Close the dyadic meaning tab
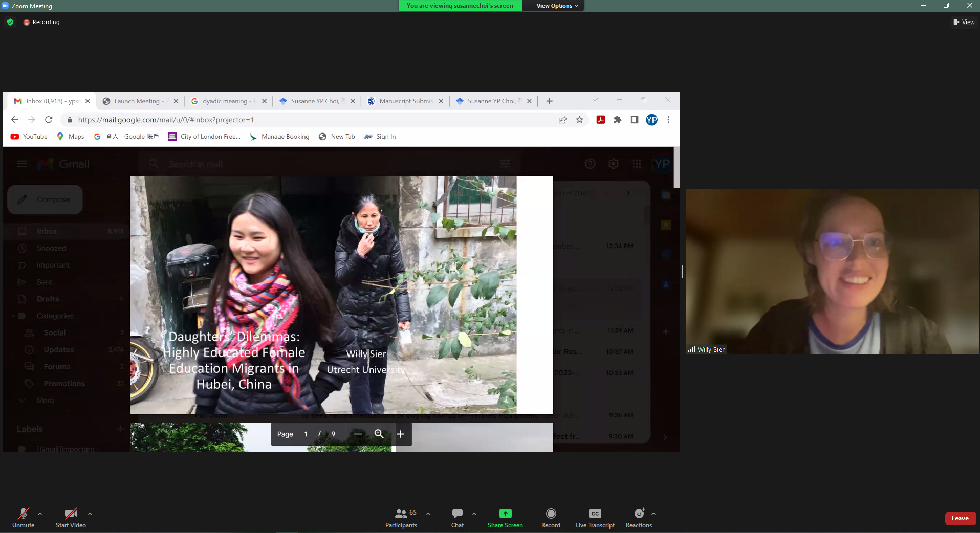Viewport: 980px width, 533px height. tap(265, 101)
